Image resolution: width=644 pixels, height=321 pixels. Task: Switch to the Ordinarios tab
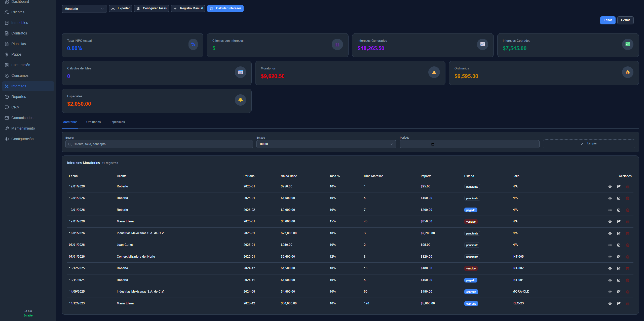click(x=93, y=122)
